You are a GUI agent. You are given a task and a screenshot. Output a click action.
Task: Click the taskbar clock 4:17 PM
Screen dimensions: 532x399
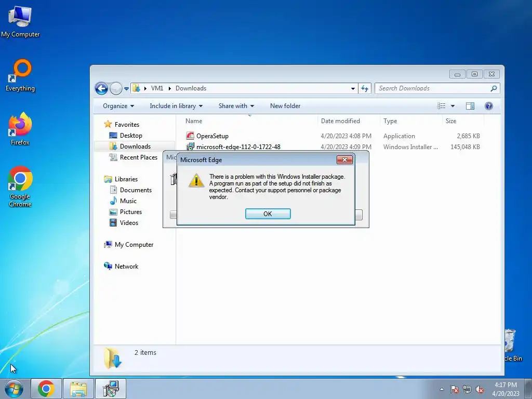(x=506, y=385)
